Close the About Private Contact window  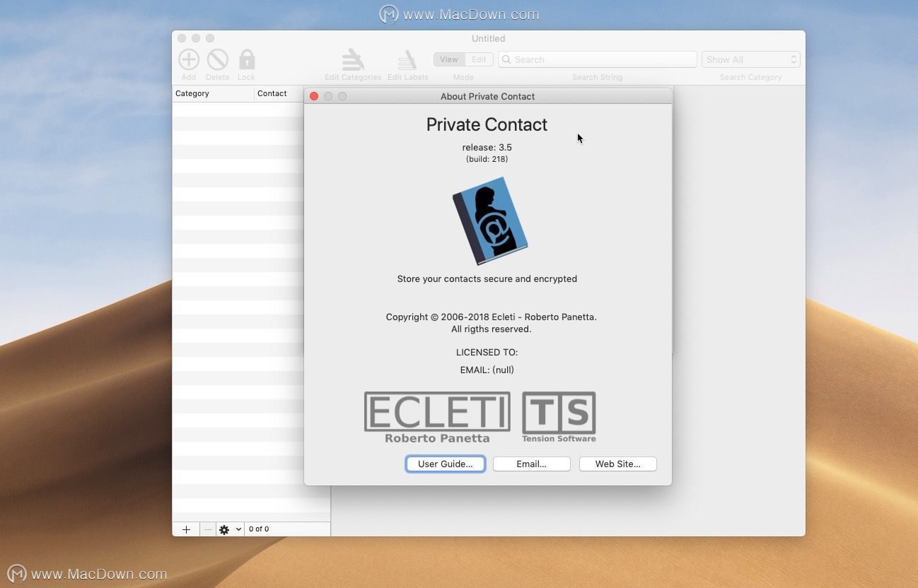(x=314, y=96)
